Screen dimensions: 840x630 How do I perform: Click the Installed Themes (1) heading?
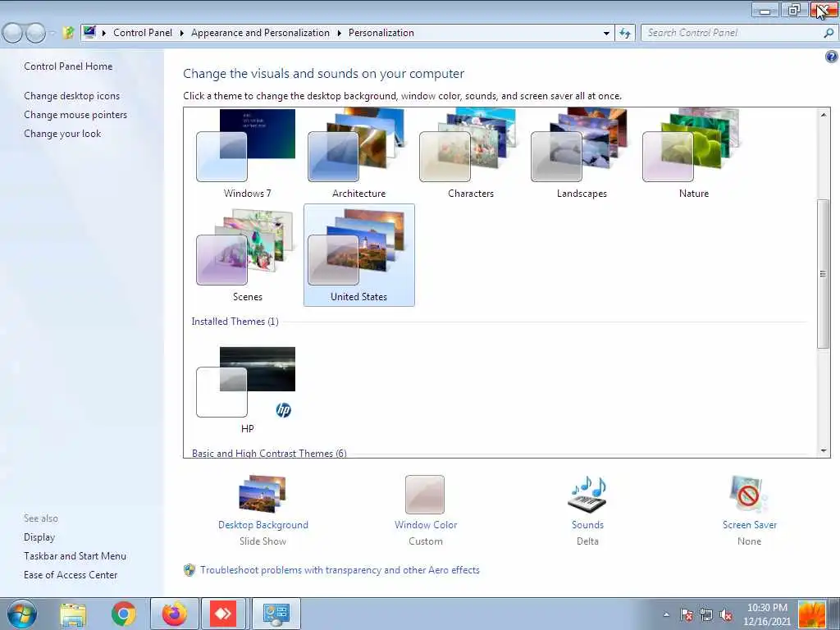pyautogui.click(x=235, y=322)
